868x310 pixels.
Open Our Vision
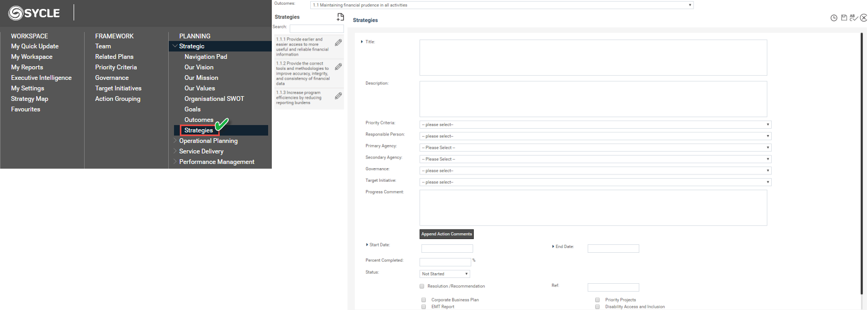(199, 67)
